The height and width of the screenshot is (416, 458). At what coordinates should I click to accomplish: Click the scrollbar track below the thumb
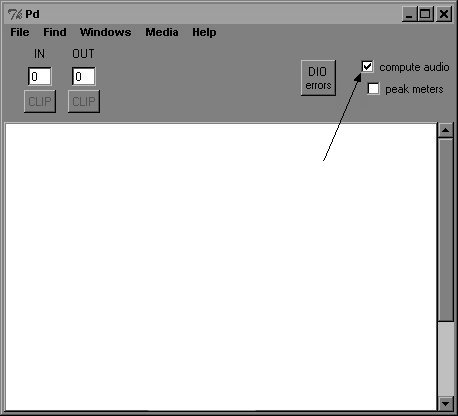tap(446, 359)
